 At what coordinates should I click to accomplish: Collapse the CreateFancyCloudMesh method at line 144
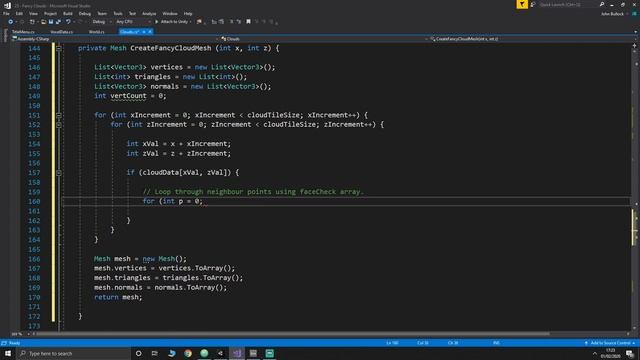point(59,48)
